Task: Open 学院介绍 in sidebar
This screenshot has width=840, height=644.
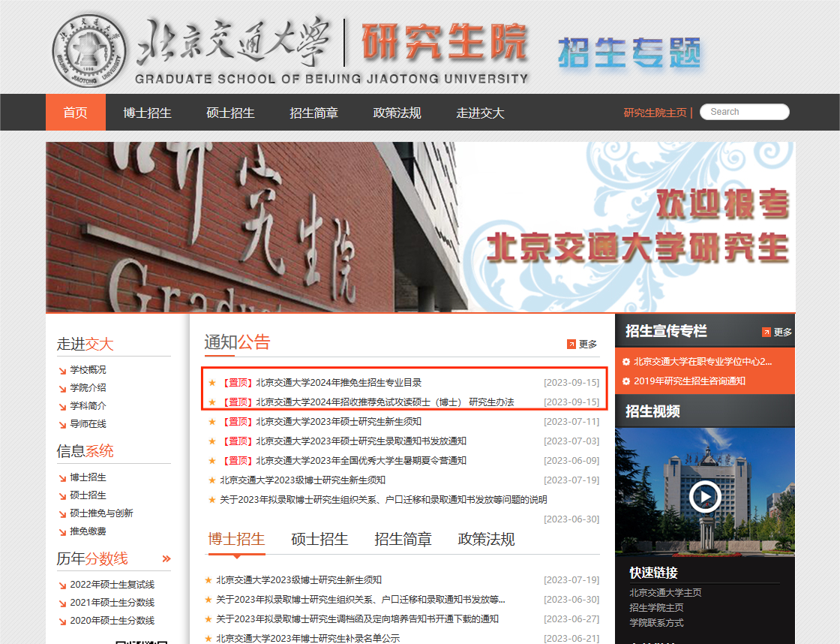Action: pos(88,388)
